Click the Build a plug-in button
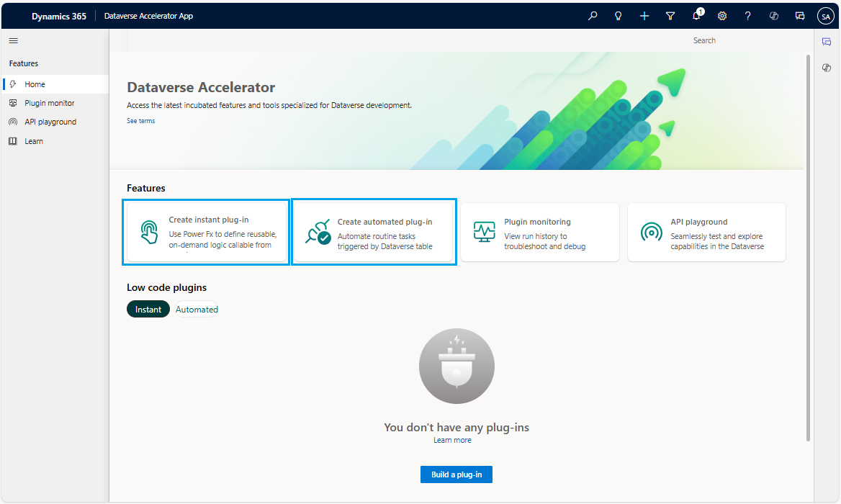841x504 pixels. [457, 474]
